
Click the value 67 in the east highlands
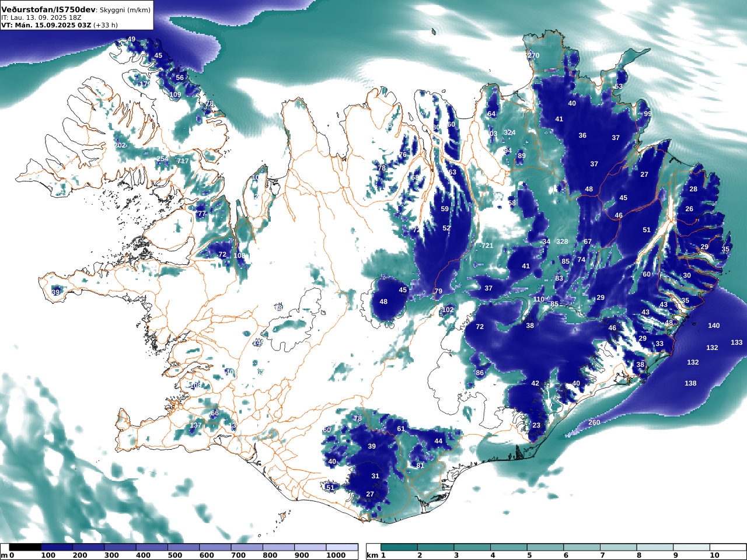(x=588, y=242)
